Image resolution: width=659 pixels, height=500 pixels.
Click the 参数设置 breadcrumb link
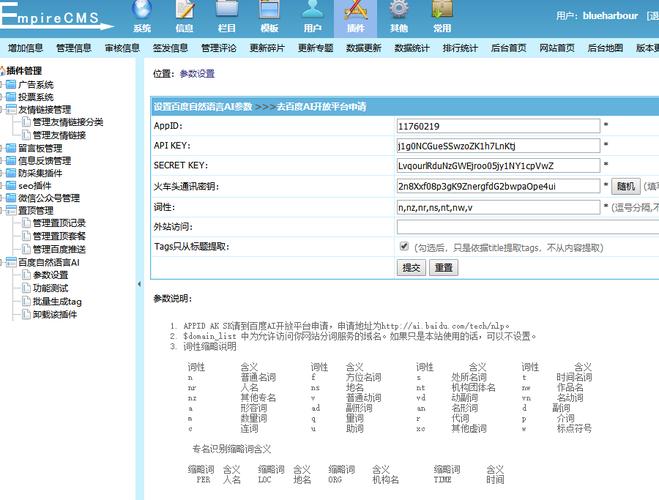197,74
